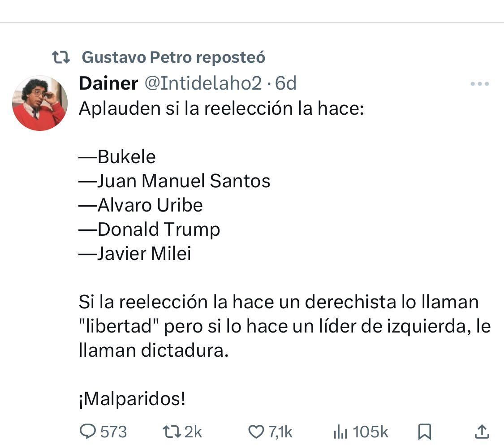Click the repost arrows next to Gustavo Petro
Image resolution: width=504 pixels, height=445 pixels.
tap(61, 57)
